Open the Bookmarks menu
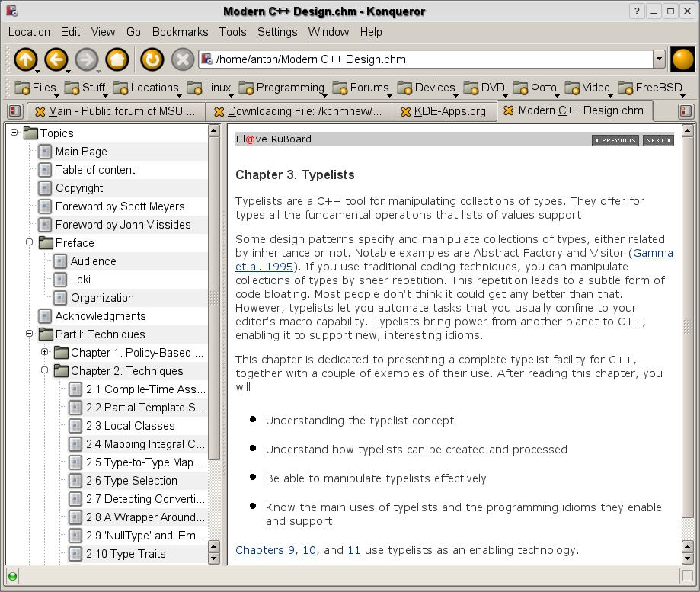700x592 pixels. pos(180,32)
